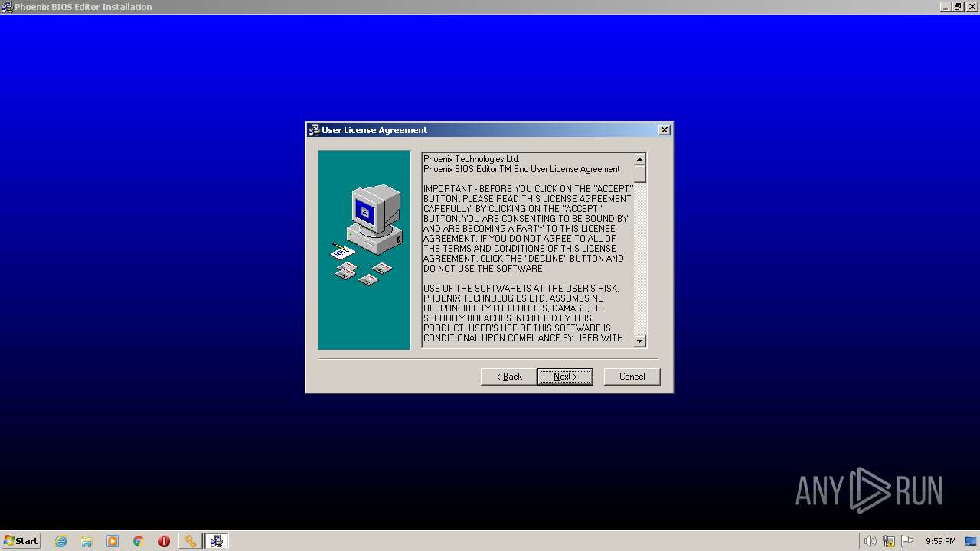Launch Google Chrome from taskbar

tap(139, 541)
